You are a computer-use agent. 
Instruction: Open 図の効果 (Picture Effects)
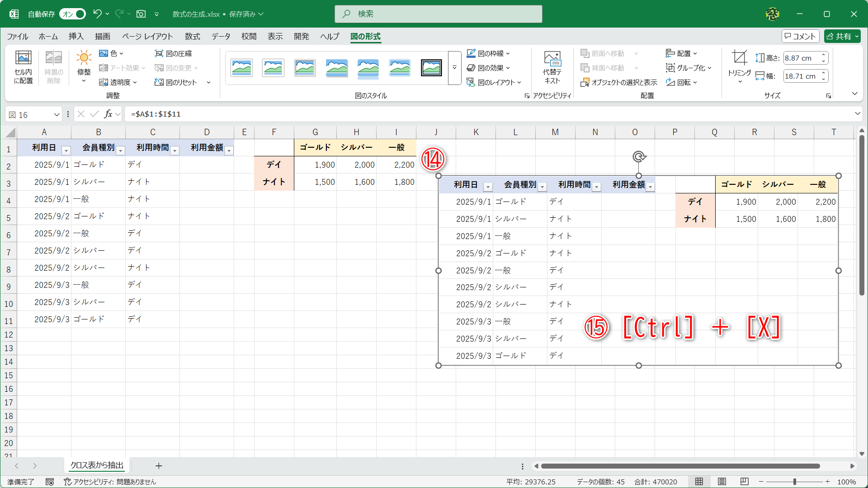(x=490, y=68)
